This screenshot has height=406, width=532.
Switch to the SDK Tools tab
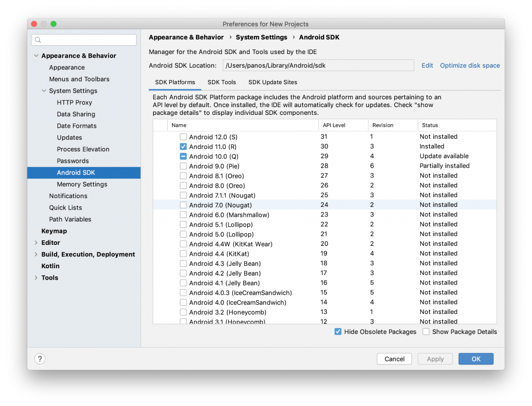[x=221, y=82]
